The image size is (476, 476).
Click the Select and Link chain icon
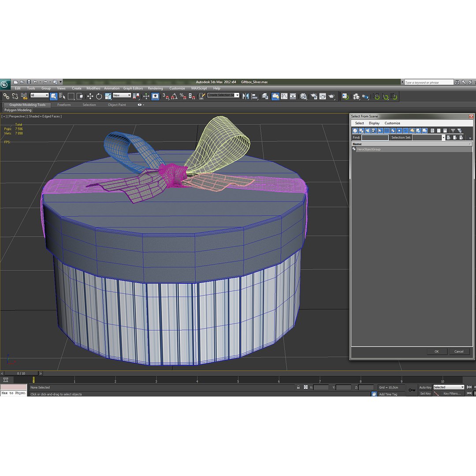coord(6,96)
